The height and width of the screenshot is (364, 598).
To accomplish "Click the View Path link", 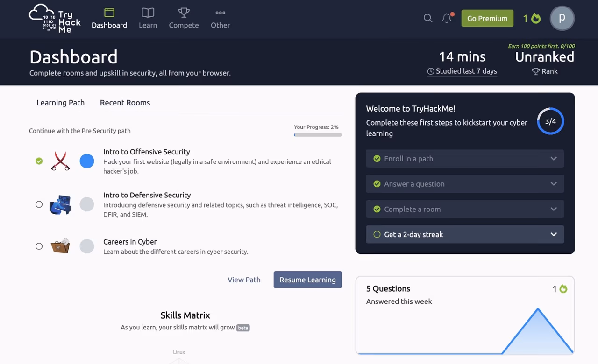I will [244, 280].
